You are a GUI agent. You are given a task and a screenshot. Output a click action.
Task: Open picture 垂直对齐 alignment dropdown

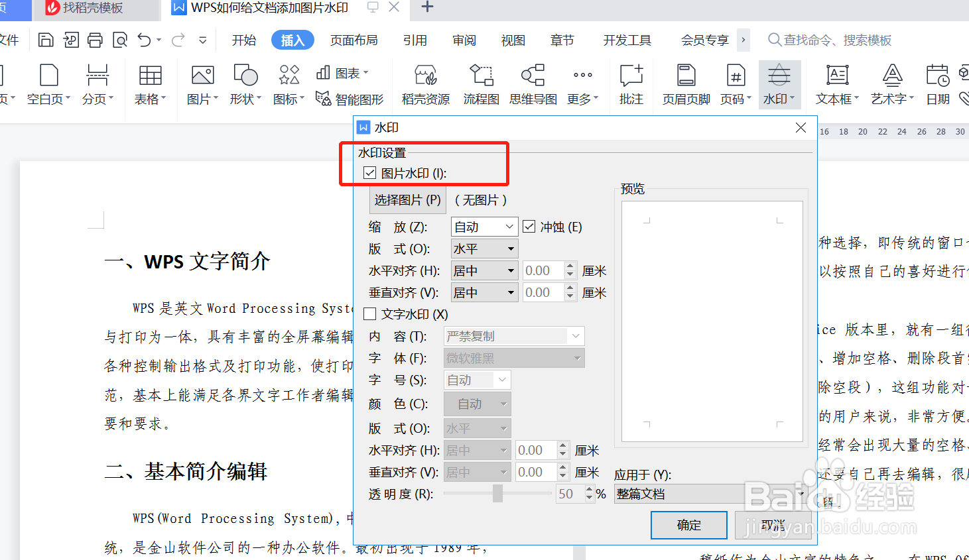484,292
